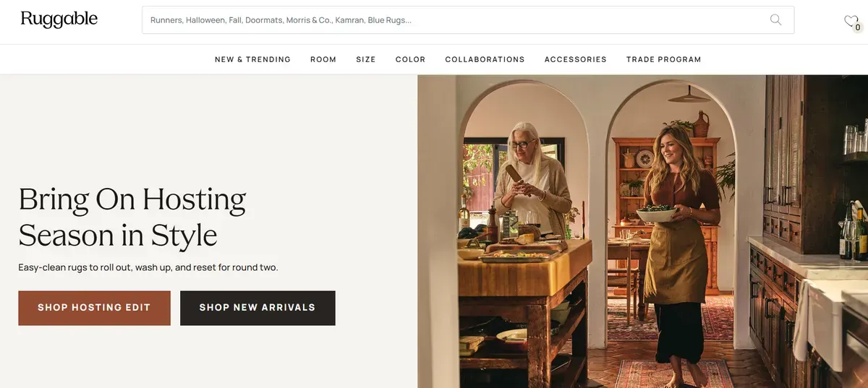Open the Accessories menu
This screenshot has width=868, height=388.
[576, 59]
